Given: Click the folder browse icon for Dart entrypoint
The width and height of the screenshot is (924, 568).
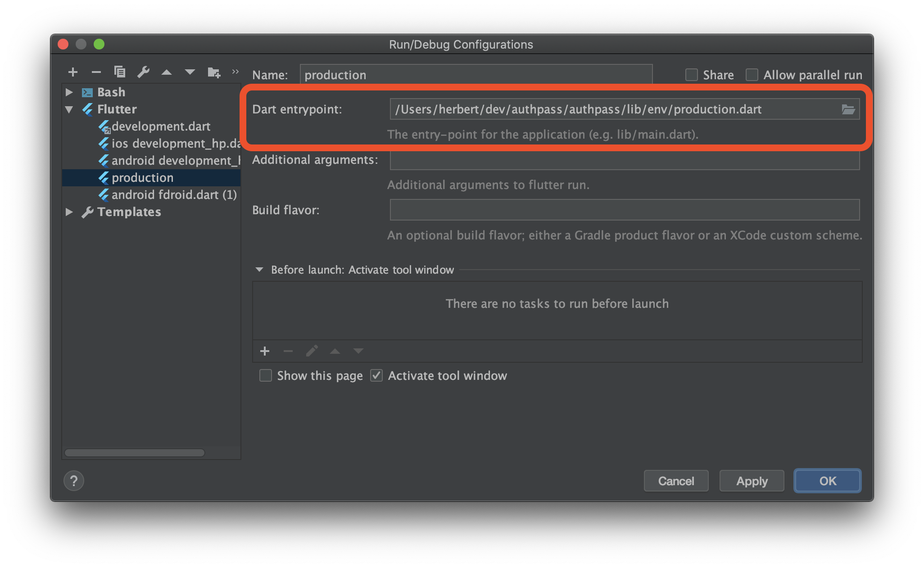Looking at the screenshot, I should [x=849, y=109].
